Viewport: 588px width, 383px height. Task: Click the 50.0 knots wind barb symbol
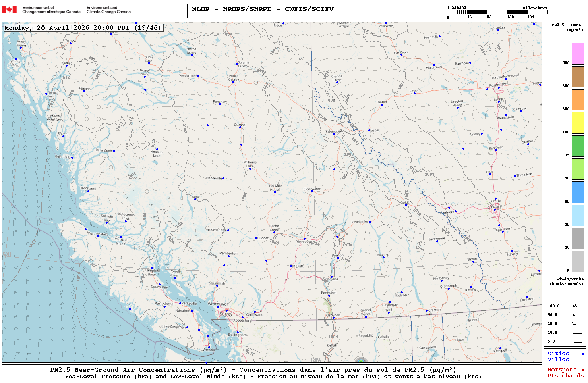click(577, 314)
